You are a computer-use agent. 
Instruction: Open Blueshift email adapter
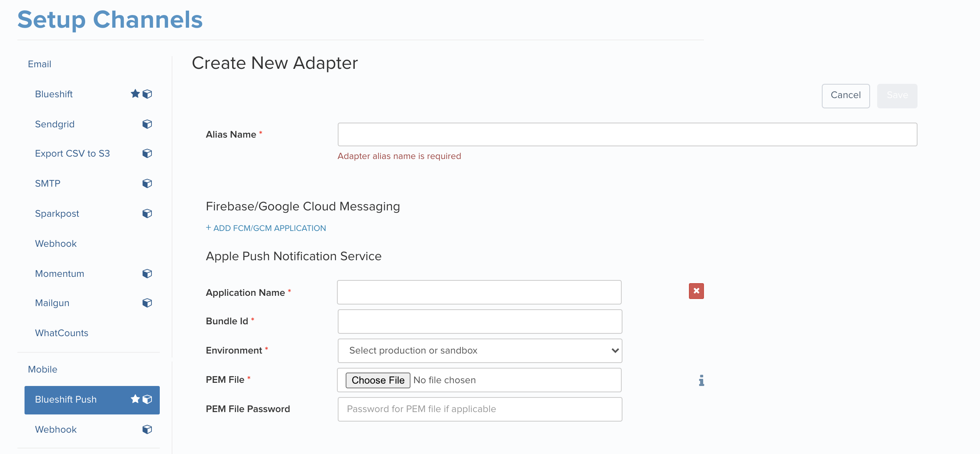click(54, 94)
